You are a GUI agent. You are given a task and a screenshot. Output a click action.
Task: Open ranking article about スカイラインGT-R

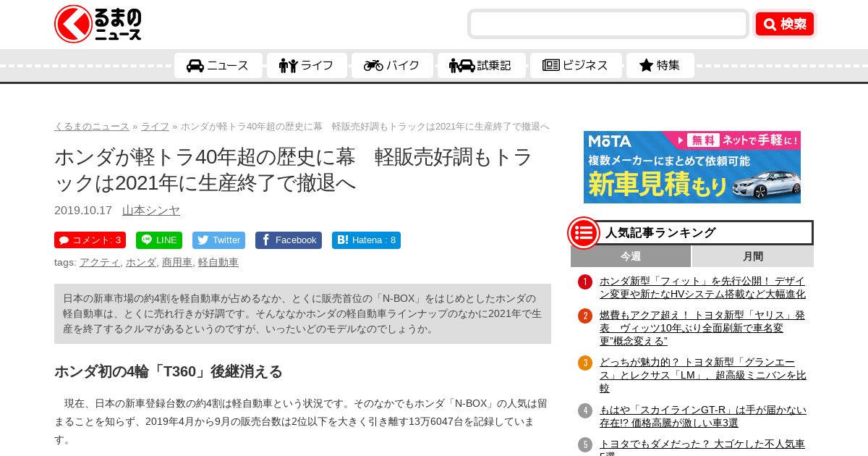[x=702, y=416]
